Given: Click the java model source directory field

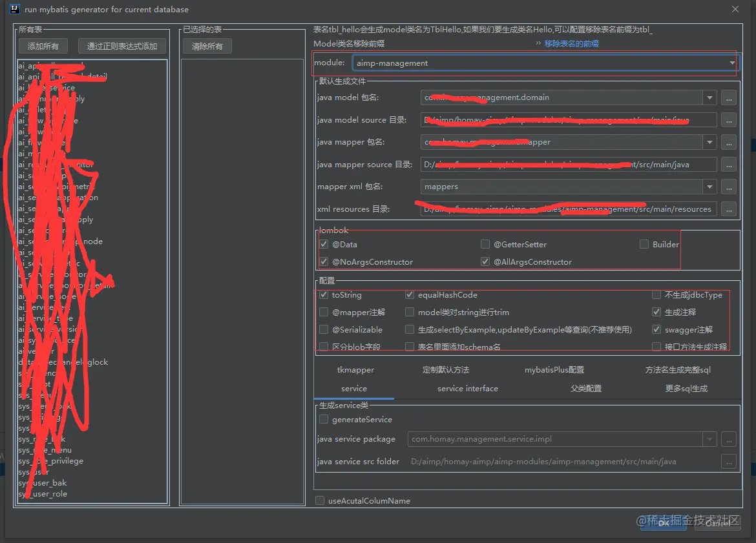Looking at the screenshot, I should [569, 120].
